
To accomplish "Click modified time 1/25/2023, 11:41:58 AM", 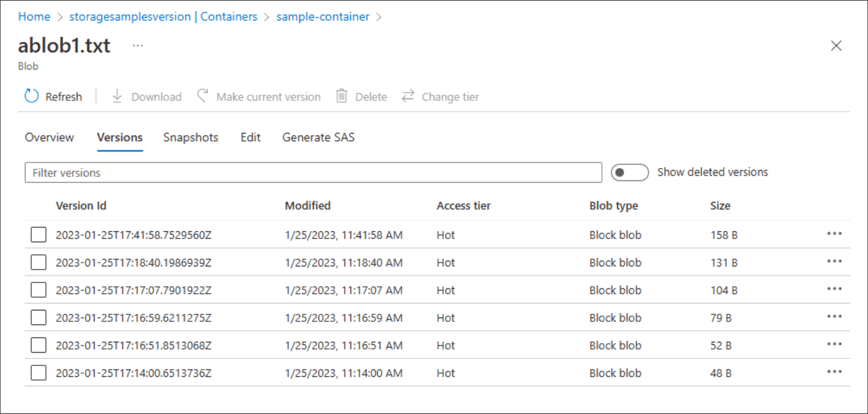I will coord(344,235).
